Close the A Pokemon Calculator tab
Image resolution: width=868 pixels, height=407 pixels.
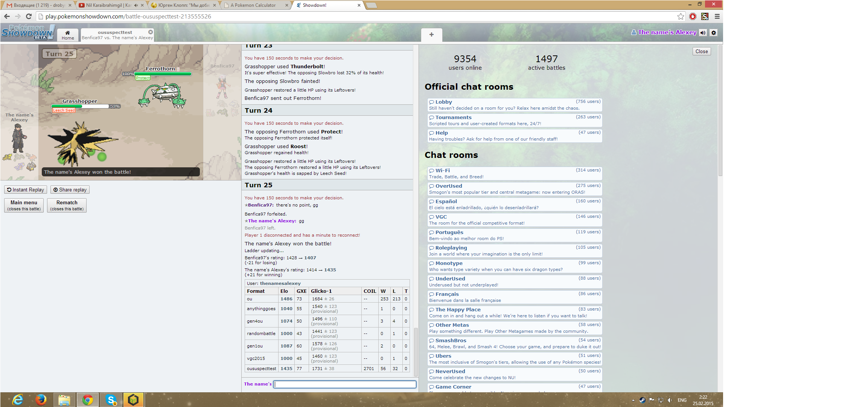[x=286, y=5]
